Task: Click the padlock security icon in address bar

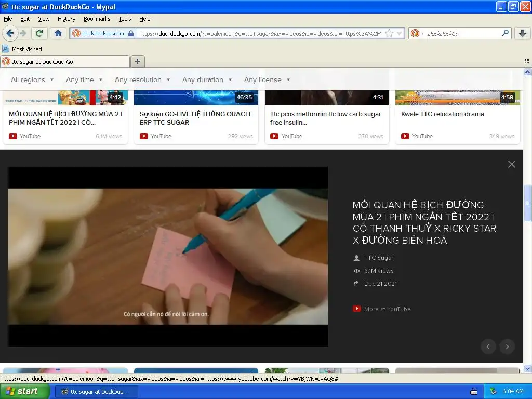Action: (x=131, y=33)
